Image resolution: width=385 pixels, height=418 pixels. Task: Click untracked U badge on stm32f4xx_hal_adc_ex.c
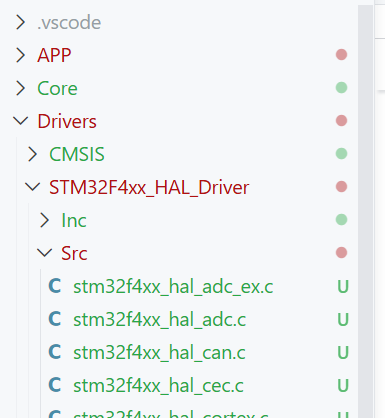click(343, 287)
